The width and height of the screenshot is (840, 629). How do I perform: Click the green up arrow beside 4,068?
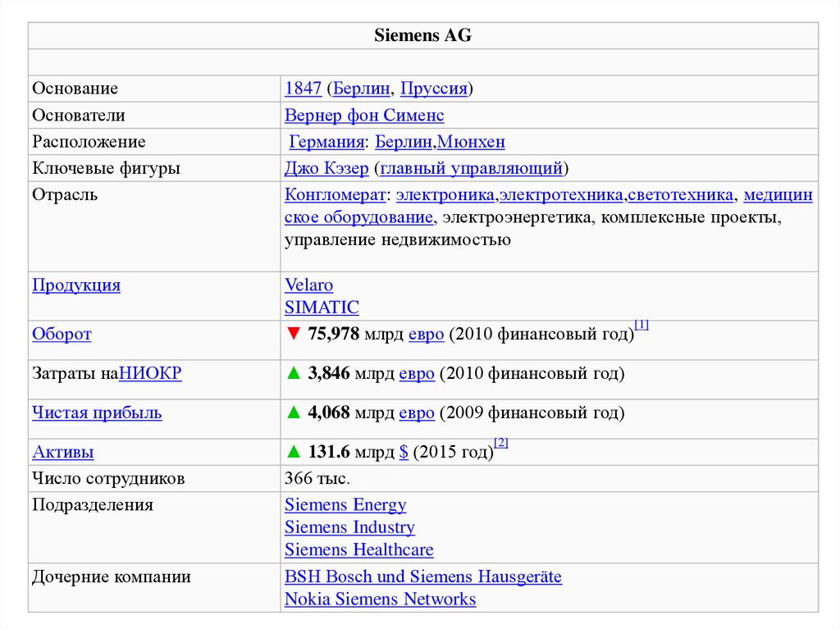click(x=294, y=413)
